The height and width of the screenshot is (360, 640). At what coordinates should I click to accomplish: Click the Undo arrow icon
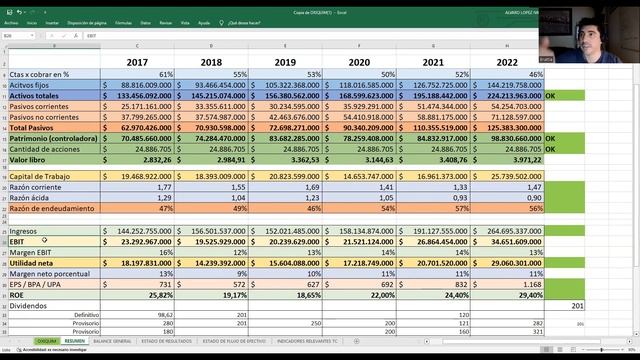(19, 12)
